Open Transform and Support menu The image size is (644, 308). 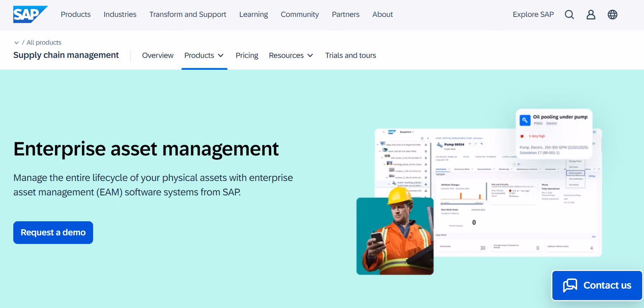[x=188, y=14]
